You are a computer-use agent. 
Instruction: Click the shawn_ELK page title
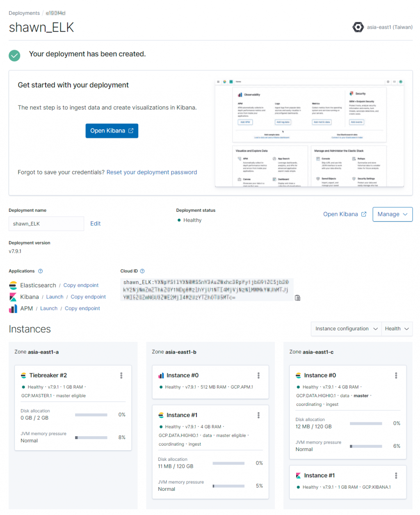[x=41, y=27]
